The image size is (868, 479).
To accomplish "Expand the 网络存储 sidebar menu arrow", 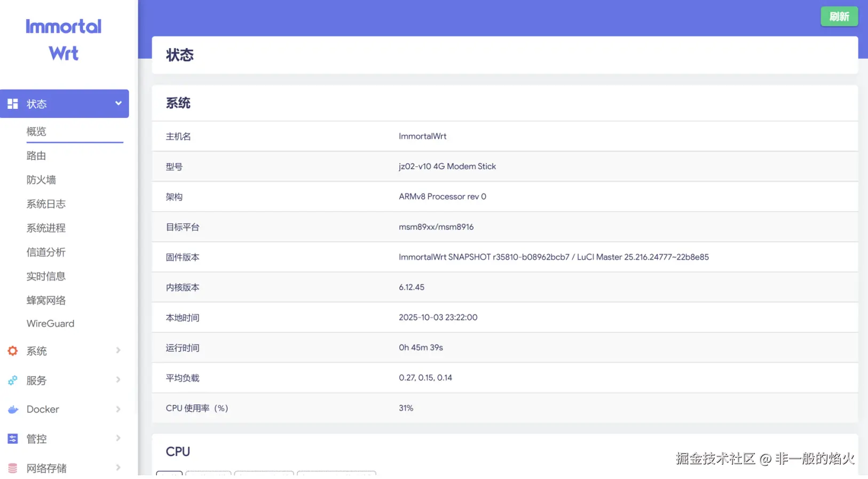I will click(x=118, y=467).
